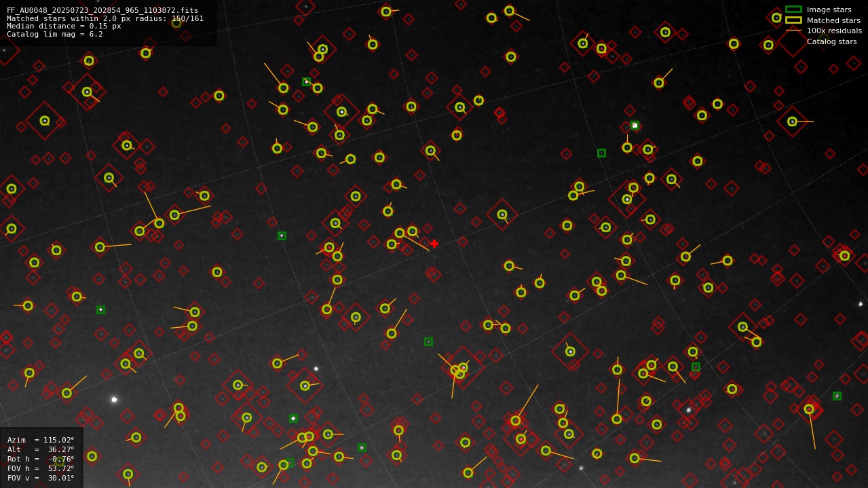Select the 'Matched stars' legend label
This screenshot has height=488, width=868.
[833, 20]
